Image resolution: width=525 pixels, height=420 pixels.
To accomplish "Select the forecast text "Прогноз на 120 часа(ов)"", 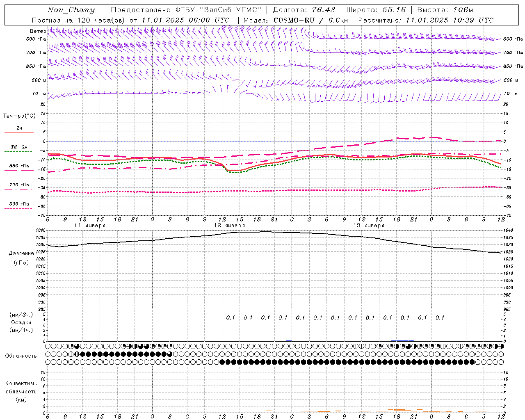I will click(79, 20).
